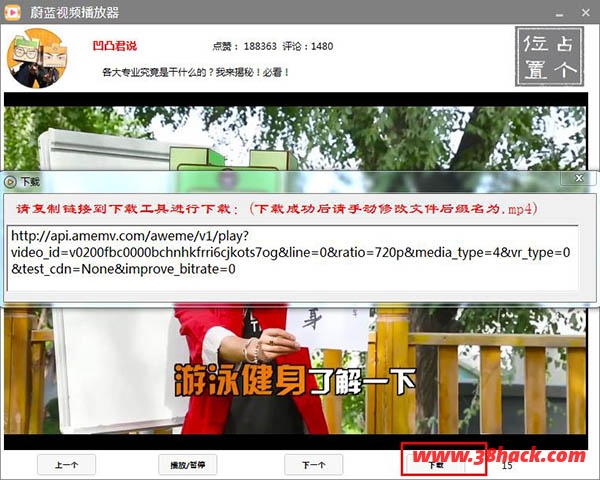The width and height of the screenshot is (600, 480).
Task: Skip to next video with 下一个
Action: pos(313,465)
